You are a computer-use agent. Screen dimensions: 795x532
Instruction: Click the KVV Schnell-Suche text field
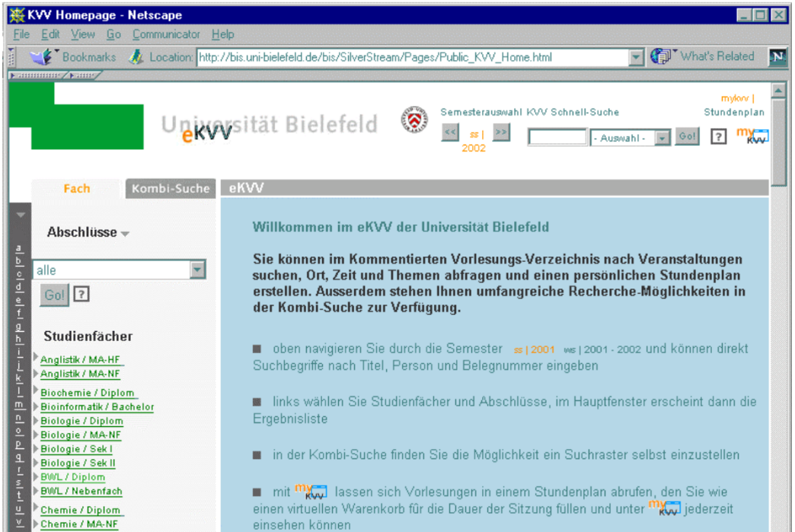tap(557, 138)
